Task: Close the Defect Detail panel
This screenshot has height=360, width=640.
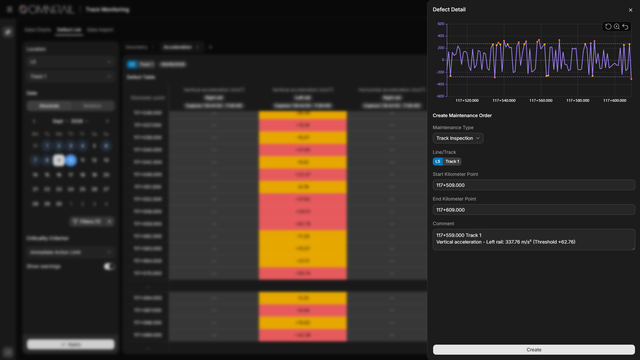Action: (x=630, y=10)
